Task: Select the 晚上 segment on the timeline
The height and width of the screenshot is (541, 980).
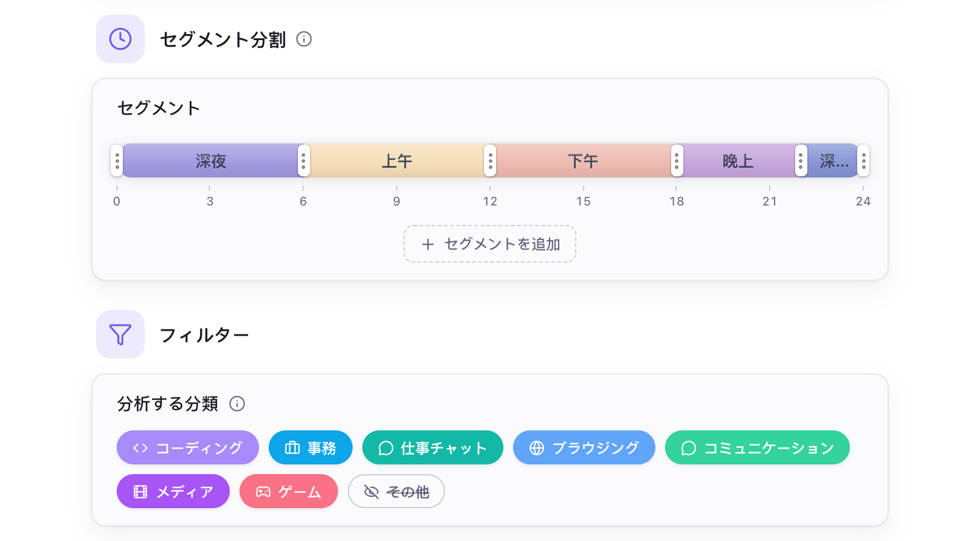Action: point(738,160)
